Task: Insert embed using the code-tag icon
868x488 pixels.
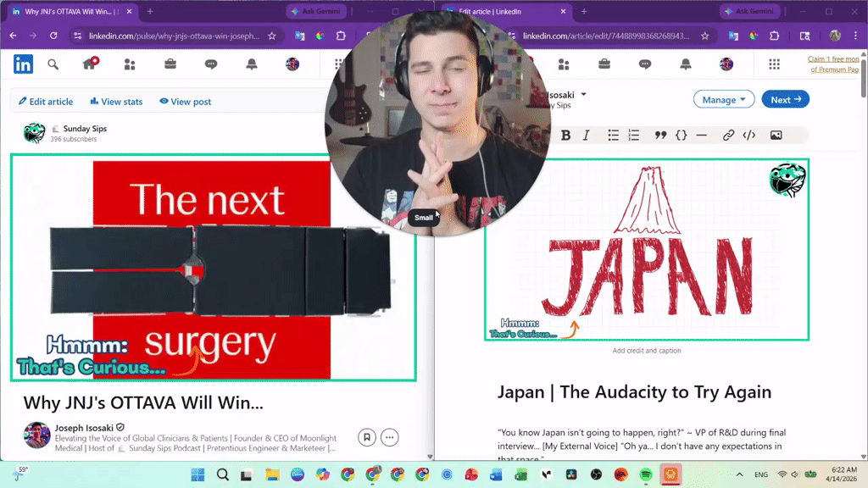Action: click(749, 135)
